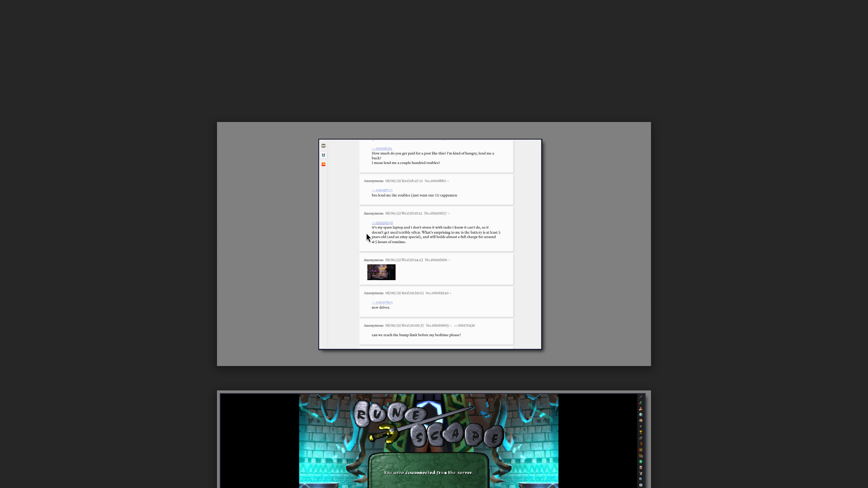This screenshot has width=868, height=488.
Task: Open the screen marker icon in RuneLite sidebar
Action: pos(641,455)
